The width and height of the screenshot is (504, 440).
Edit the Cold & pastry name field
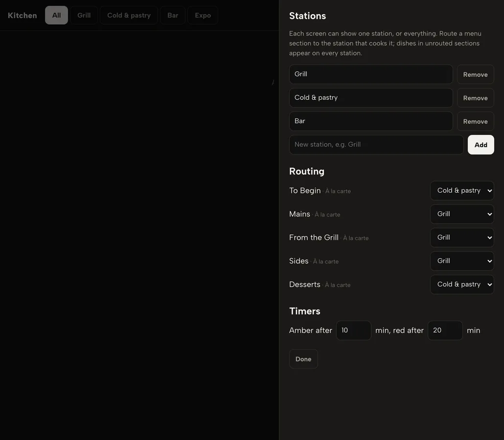point(371,98)
